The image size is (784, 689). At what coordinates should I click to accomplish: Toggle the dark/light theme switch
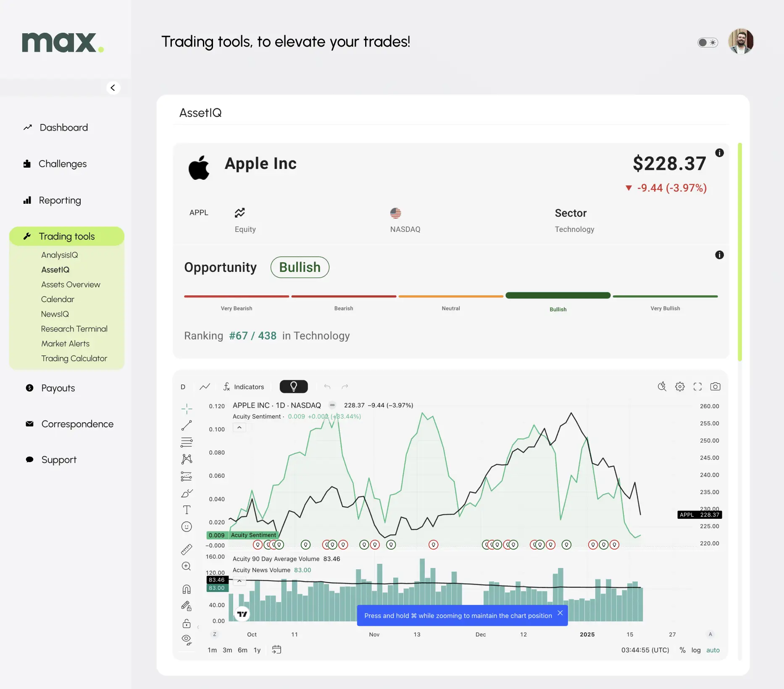point(708,42)
